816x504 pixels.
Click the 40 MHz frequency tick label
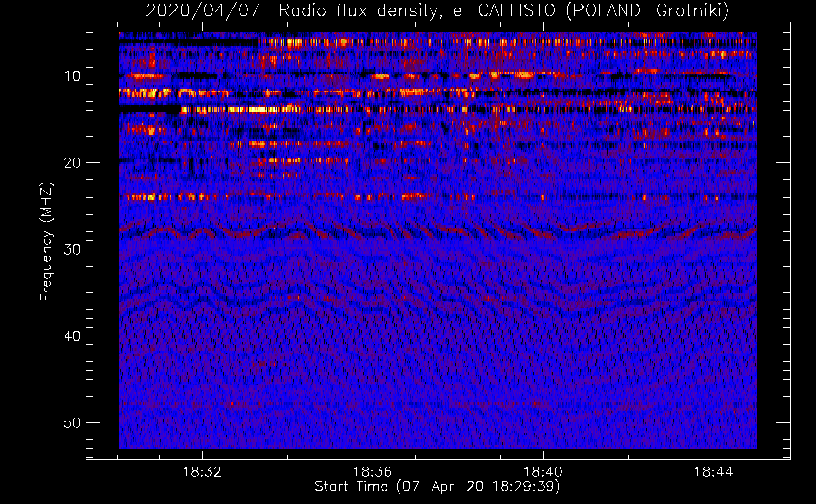[x=73, y=336]
